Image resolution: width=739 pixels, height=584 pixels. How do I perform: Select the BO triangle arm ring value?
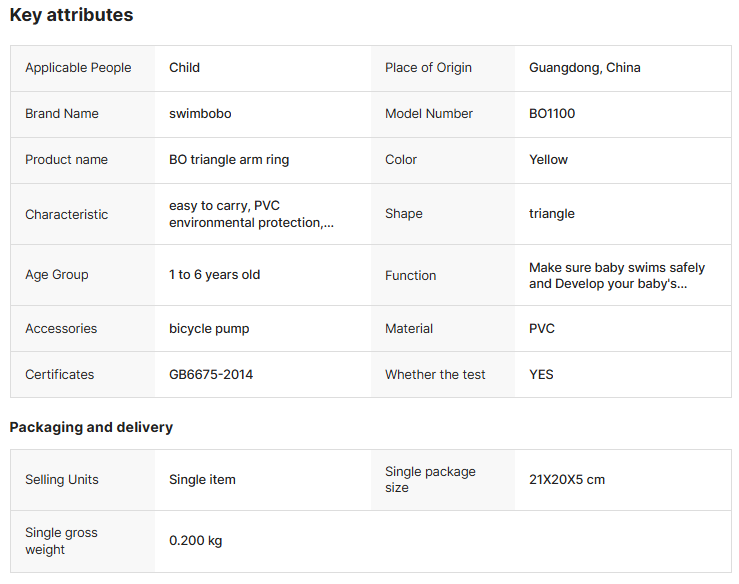point(229,160)
